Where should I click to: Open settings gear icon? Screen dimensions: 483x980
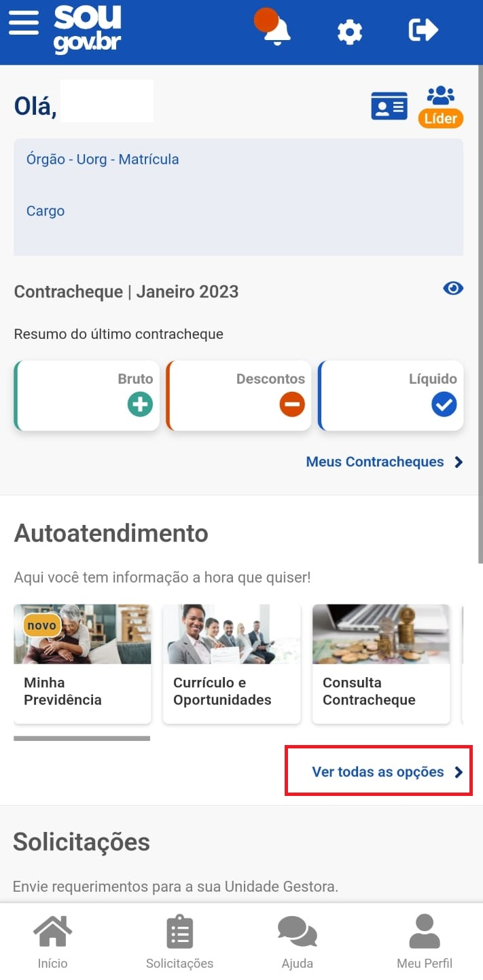[x=350, y=31]
